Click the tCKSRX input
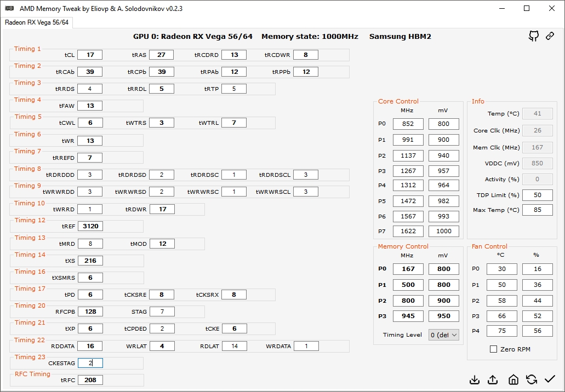 pos(234,295)
